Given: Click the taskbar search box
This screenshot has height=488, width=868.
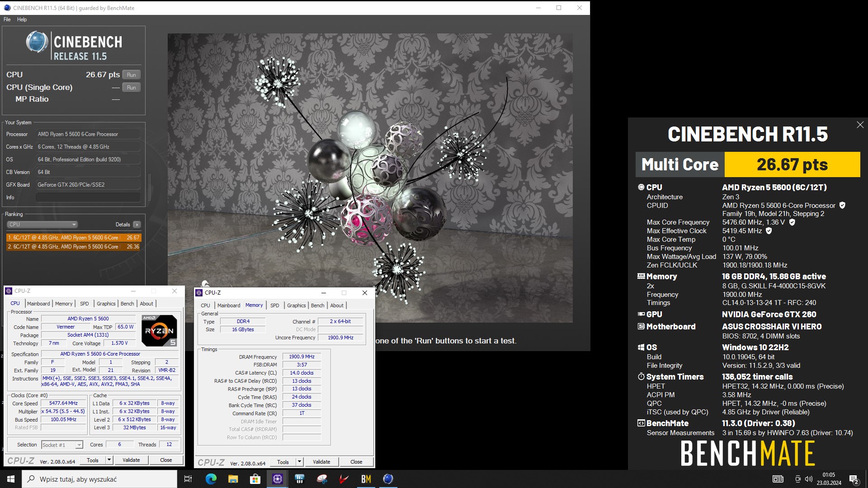Looking at the screenshot, I should tap(99, 479).
